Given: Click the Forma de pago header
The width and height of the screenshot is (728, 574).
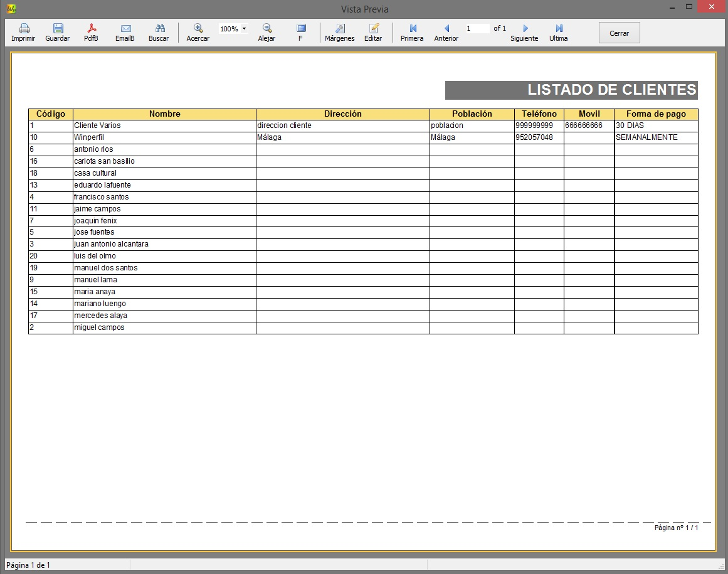Looking at the screenshot, I should (x=656, y=114).
